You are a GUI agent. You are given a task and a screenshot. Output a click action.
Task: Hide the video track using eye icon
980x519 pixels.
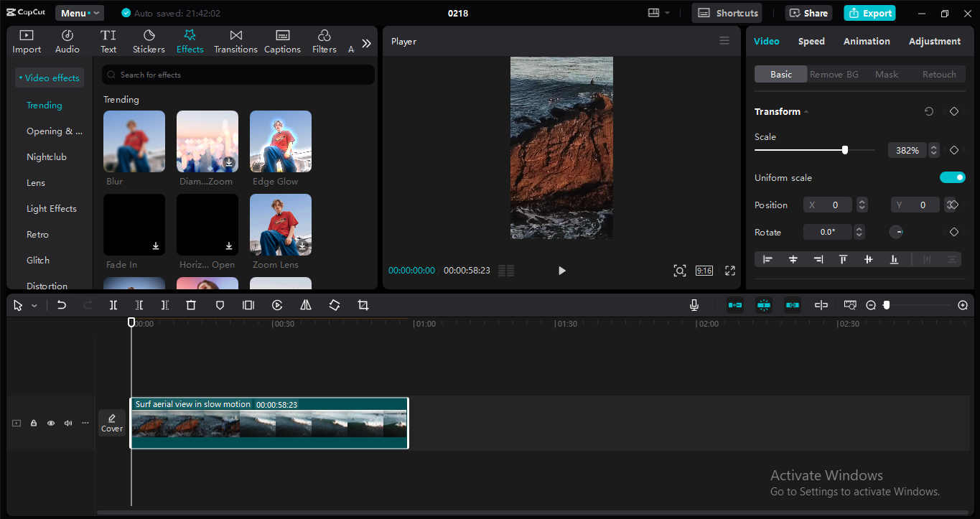[x=51, y=424]
